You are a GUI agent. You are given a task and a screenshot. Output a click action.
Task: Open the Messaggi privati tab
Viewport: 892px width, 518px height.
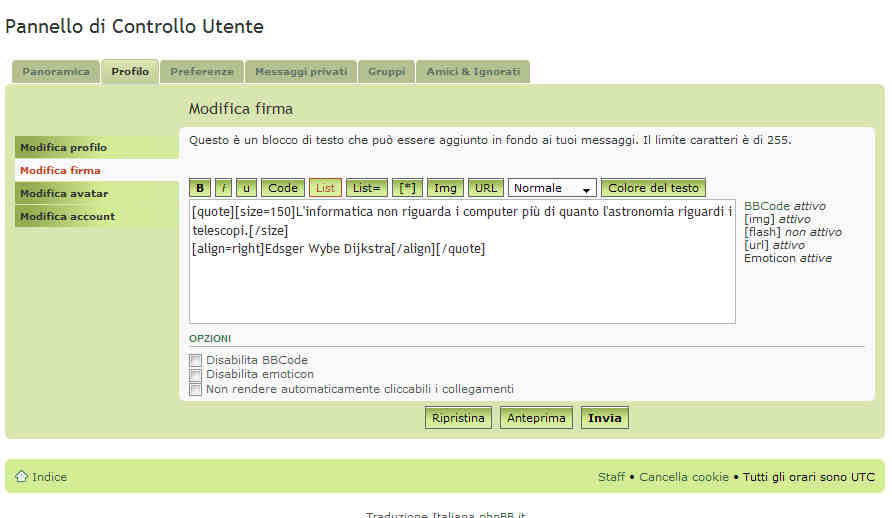pos(301,72)
